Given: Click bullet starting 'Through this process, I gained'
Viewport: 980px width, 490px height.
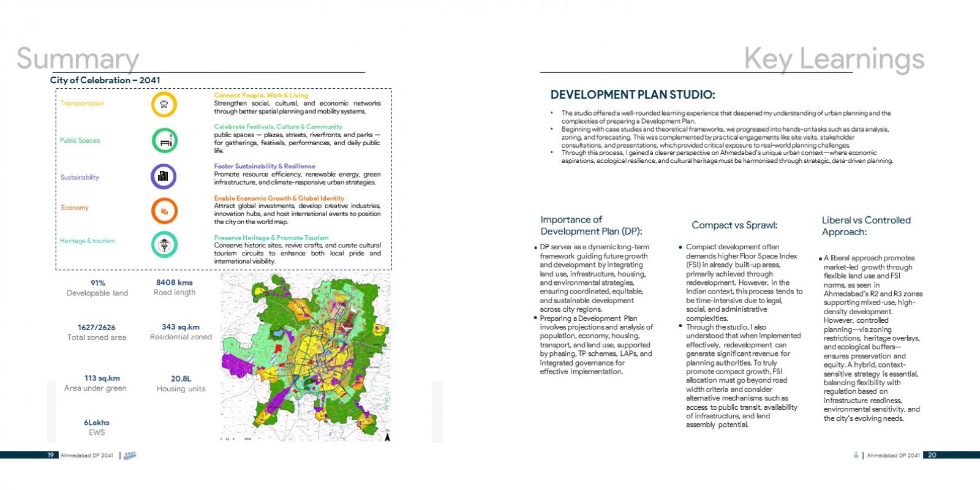Looking at the screenshot, I should click(x=727, y=157).
